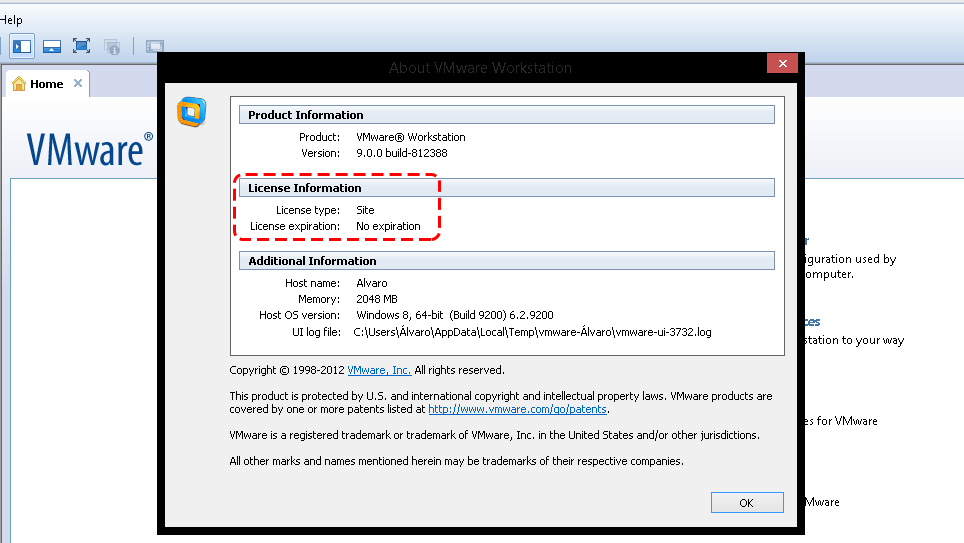Click the VMware logo on Home page
The width and height of the screenshot is (964, 543).
click(90, 149)
